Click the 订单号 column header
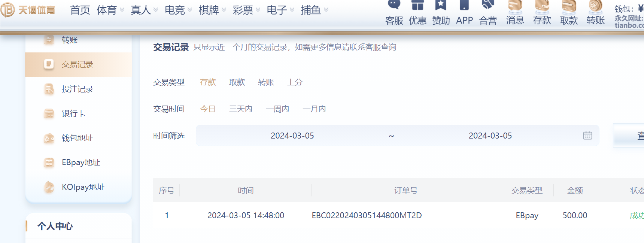The height and width of the screenshot is (243, 644). tap(405, 190)
